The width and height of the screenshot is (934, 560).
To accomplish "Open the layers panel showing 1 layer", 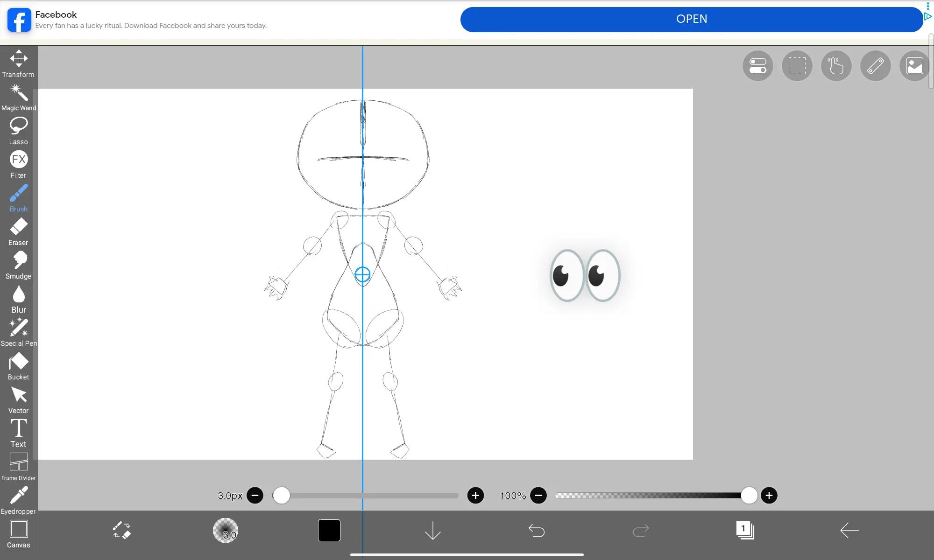I will [745, 531].
